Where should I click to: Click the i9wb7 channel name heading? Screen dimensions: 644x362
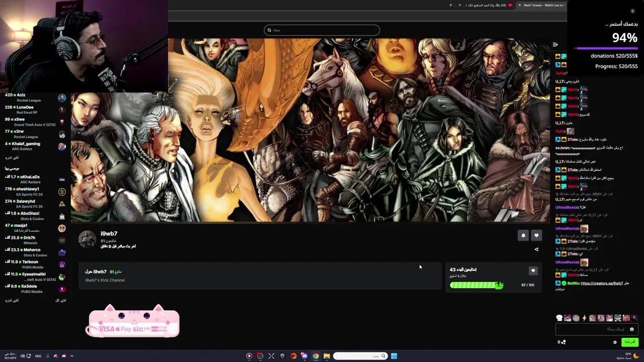[109, 234]
